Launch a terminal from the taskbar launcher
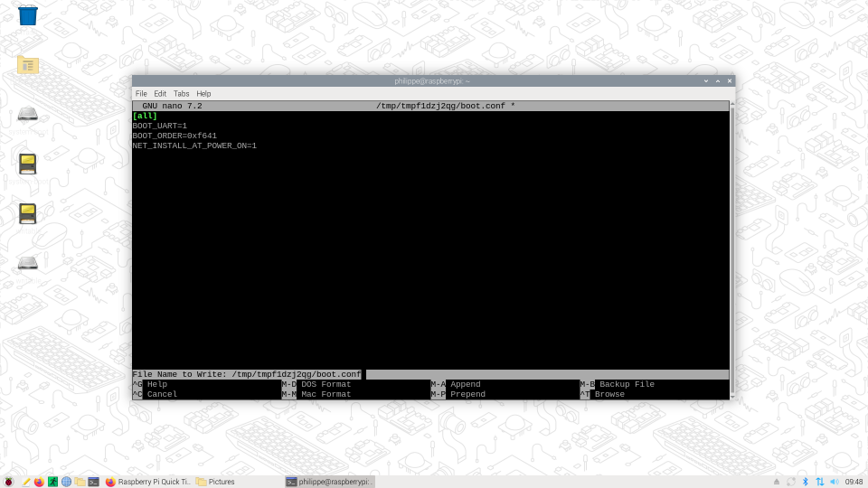 [x=93, y=482]
